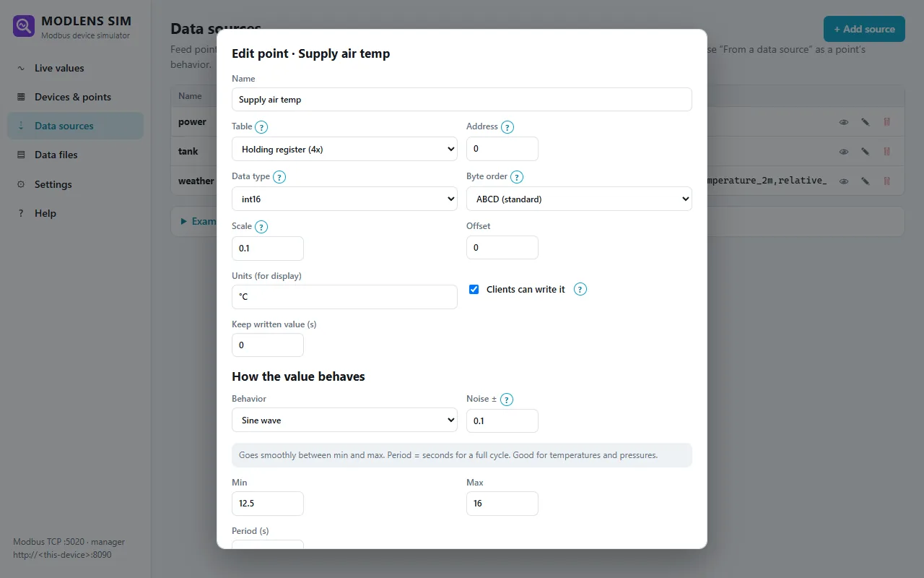Click the help icon next to Scale
This screenshot has width=924, height=578.
[x=261, y=227]
